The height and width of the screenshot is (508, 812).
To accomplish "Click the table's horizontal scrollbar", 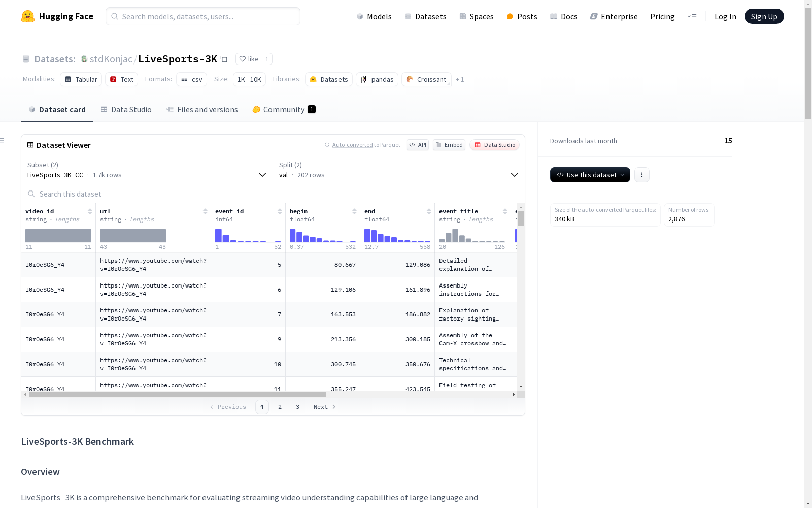I will click(x=177, y=394).
